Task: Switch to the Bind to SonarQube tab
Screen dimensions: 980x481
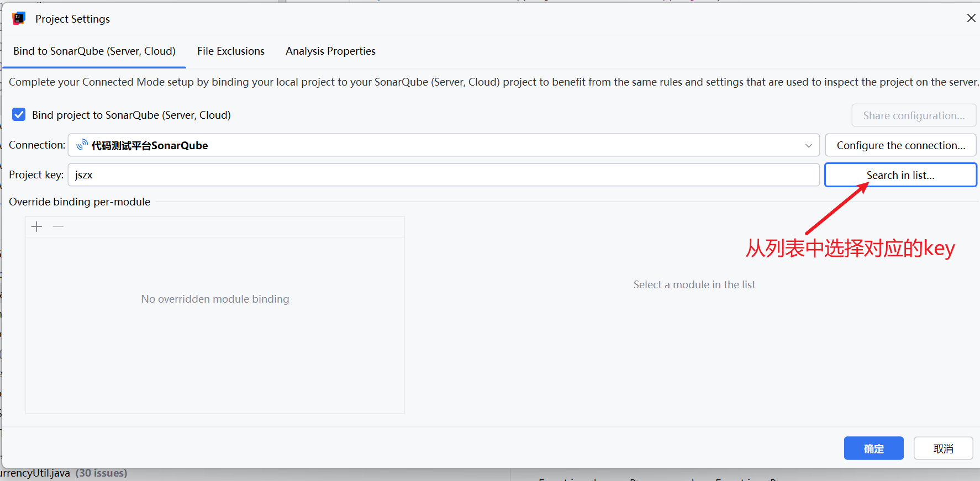Action: tap(94, 51)
